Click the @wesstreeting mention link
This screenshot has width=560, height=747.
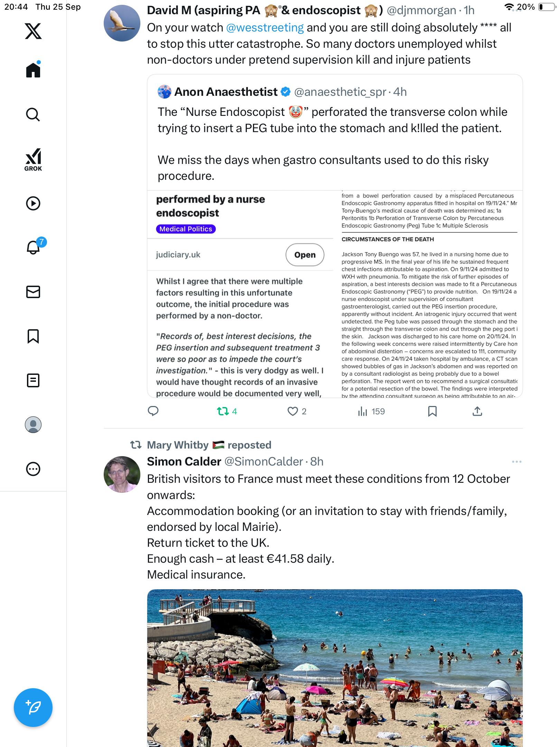[x=265, y=28]
